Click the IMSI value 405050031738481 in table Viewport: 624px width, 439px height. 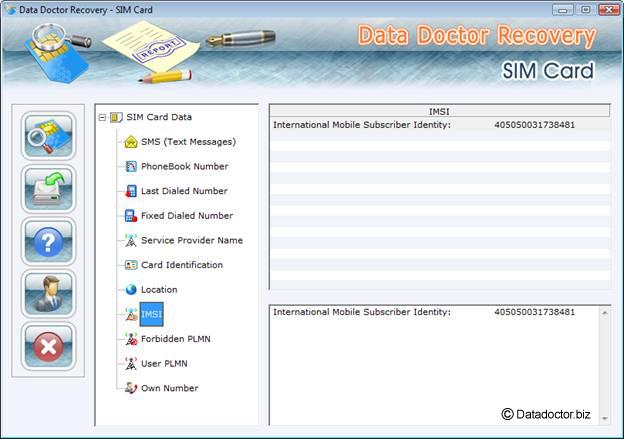pos(534,125)
